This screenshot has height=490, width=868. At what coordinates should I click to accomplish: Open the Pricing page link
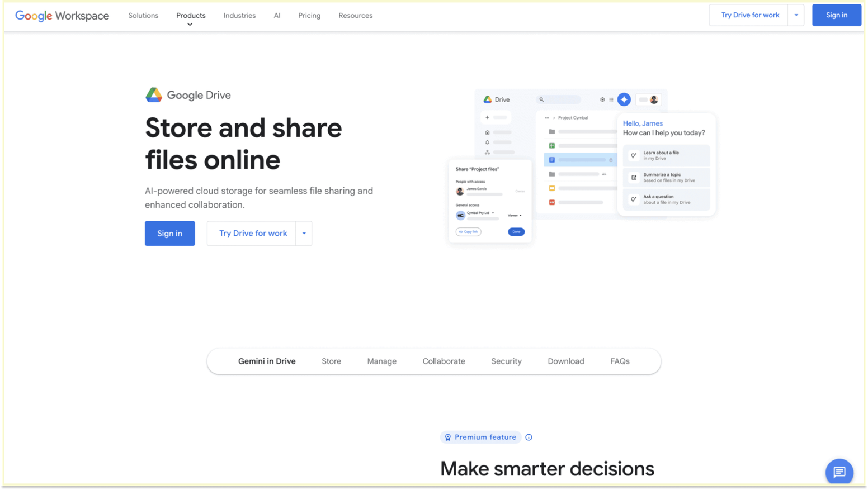309,16
